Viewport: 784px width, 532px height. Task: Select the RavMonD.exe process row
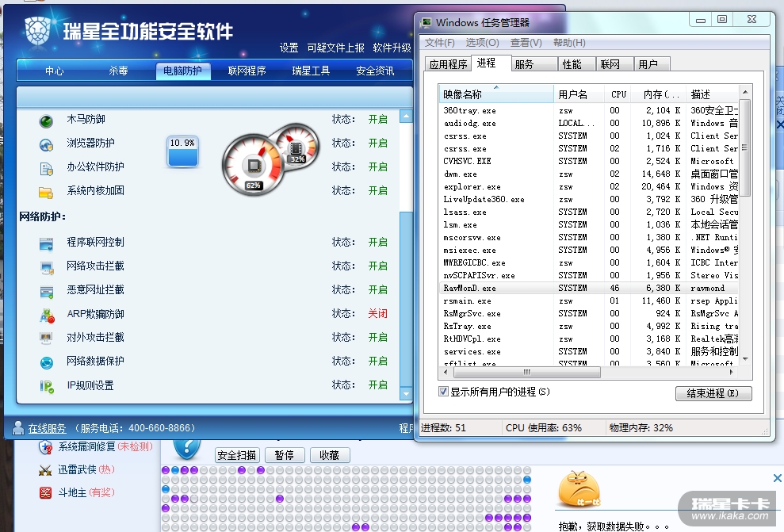[x=588, y=288]
